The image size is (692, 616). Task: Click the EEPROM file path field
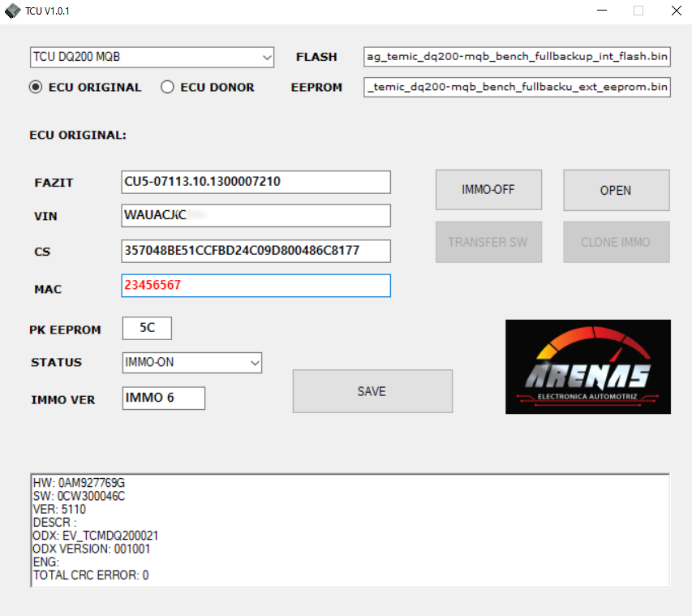[x=517, y=87]
